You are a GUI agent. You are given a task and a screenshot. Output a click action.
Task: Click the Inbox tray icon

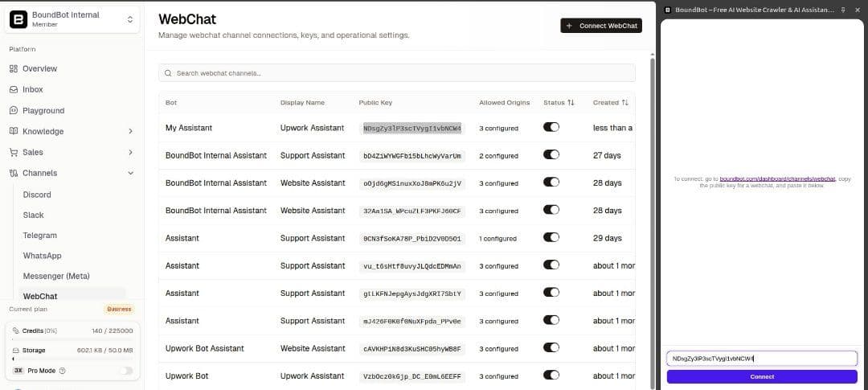pyautogui.click(x=14, y=89)
